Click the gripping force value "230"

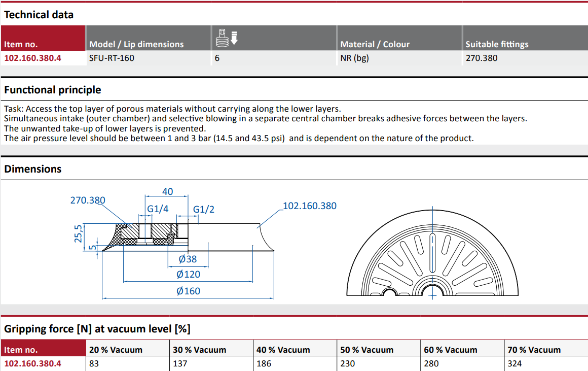(x=348, y=363)
